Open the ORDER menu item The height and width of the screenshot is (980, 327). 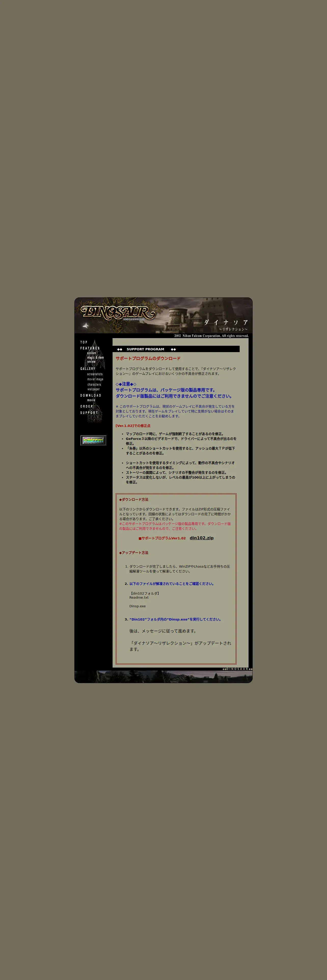click(x=86, y=407)
